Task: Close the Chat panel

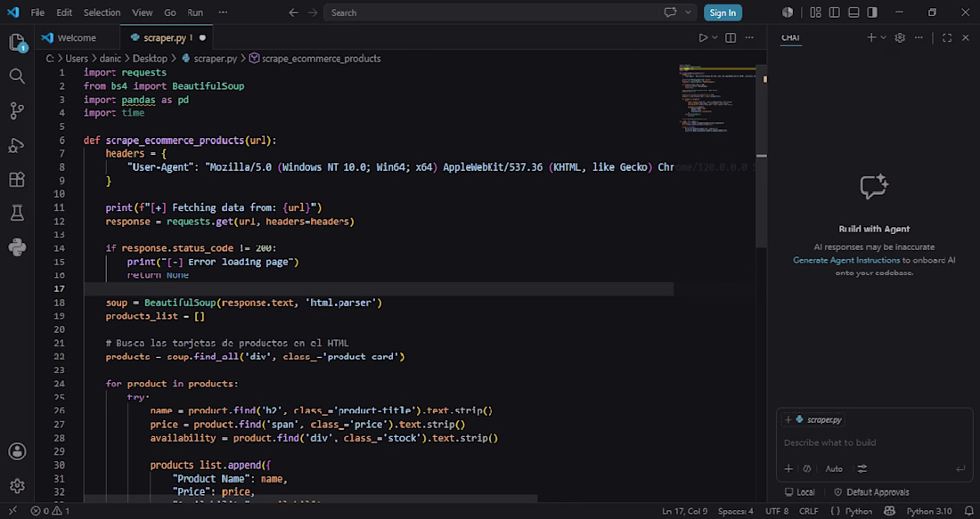Action: [966, 37]
